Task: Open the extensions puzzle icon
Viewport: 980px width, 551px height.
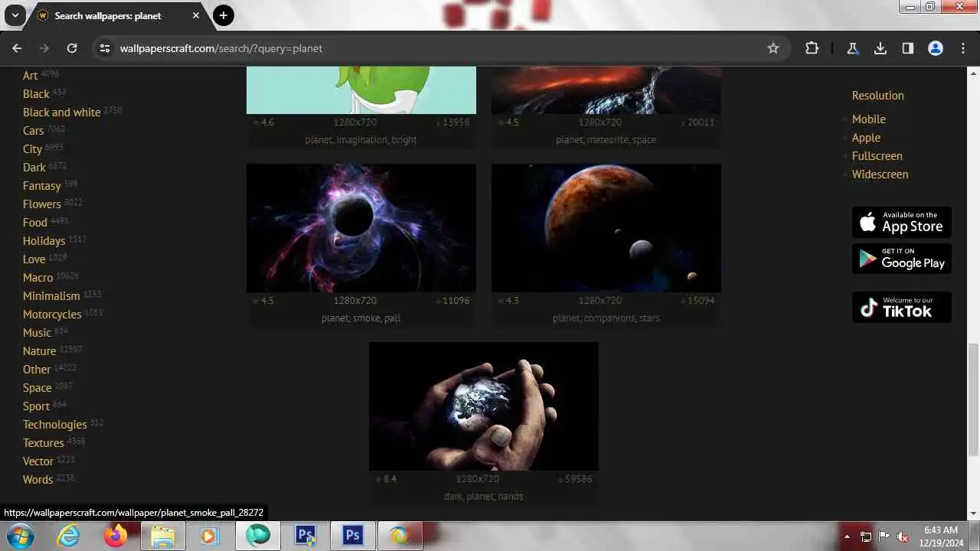Action: pos(812,48)
